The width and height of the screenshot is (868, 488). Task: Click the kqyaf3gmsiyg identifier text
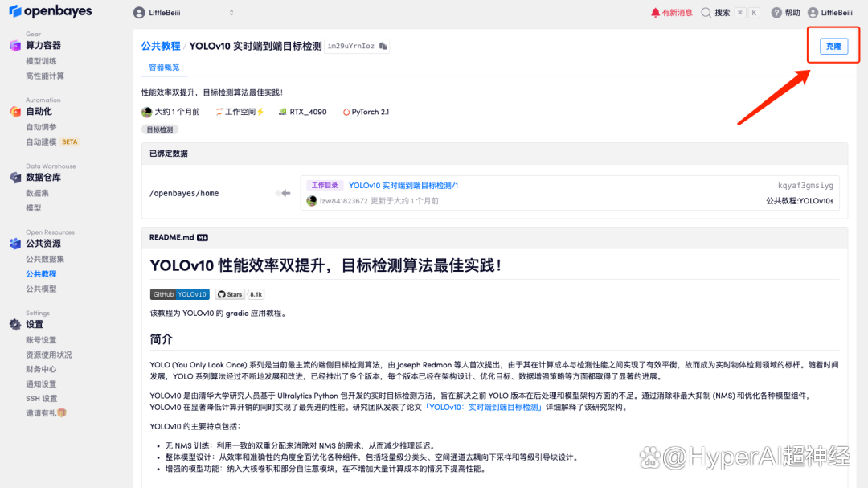coord(805,186)
